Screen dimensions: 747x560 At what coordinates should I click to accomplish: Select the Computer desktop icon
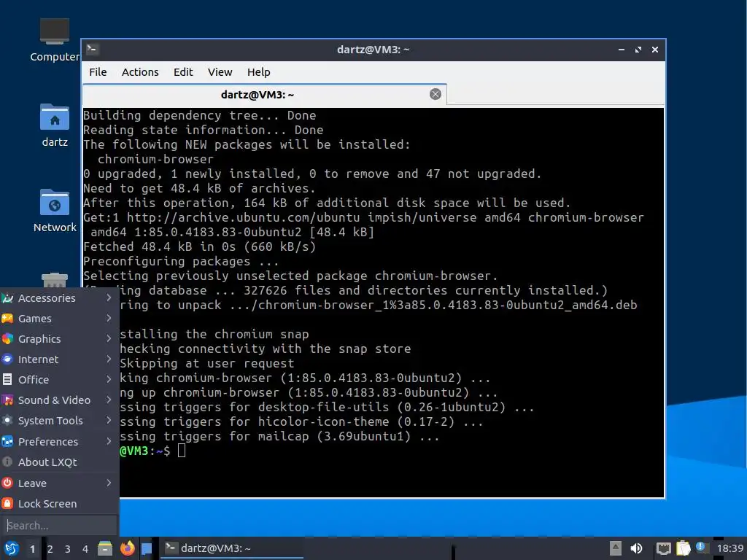pos(54,41)
